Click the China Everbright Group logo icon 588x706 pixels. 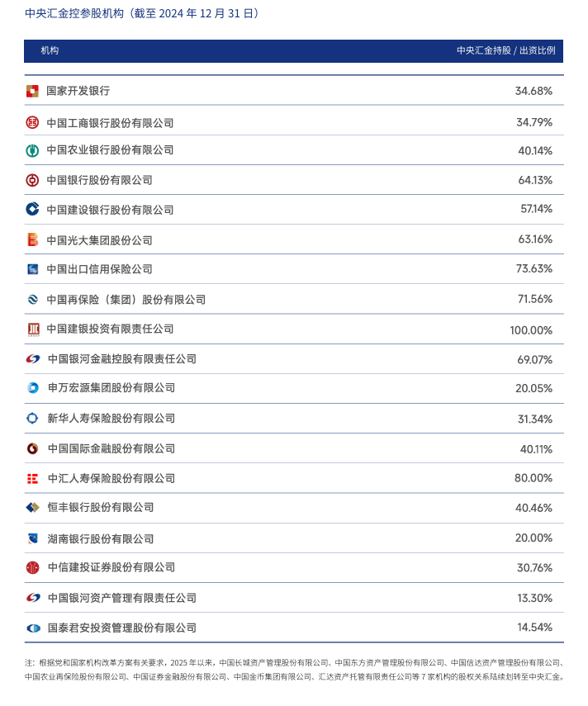[32, 240]
